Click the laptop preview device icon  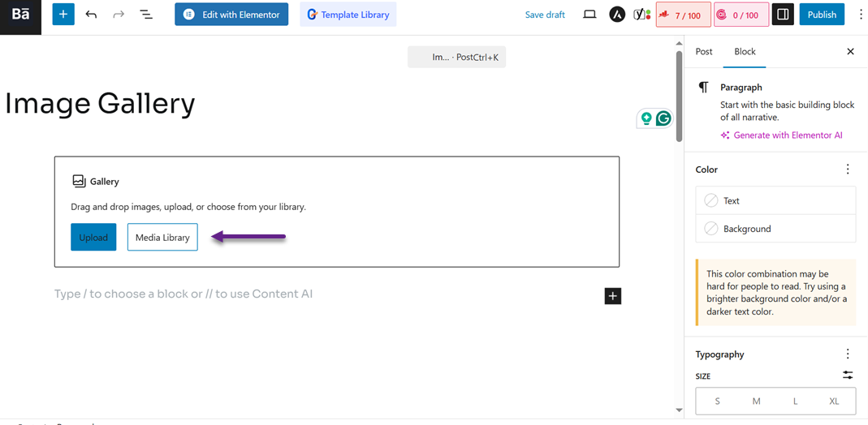point(589,15)
